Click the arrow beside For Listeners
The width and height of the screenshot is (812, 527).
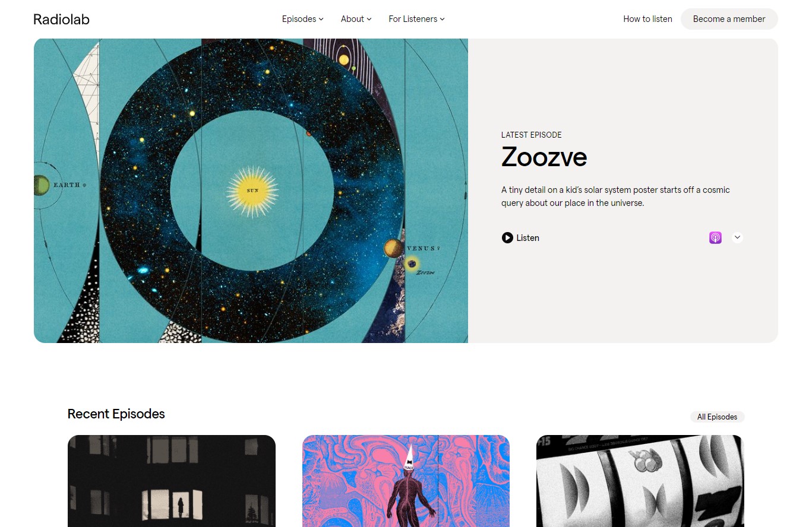coord(443,19)
